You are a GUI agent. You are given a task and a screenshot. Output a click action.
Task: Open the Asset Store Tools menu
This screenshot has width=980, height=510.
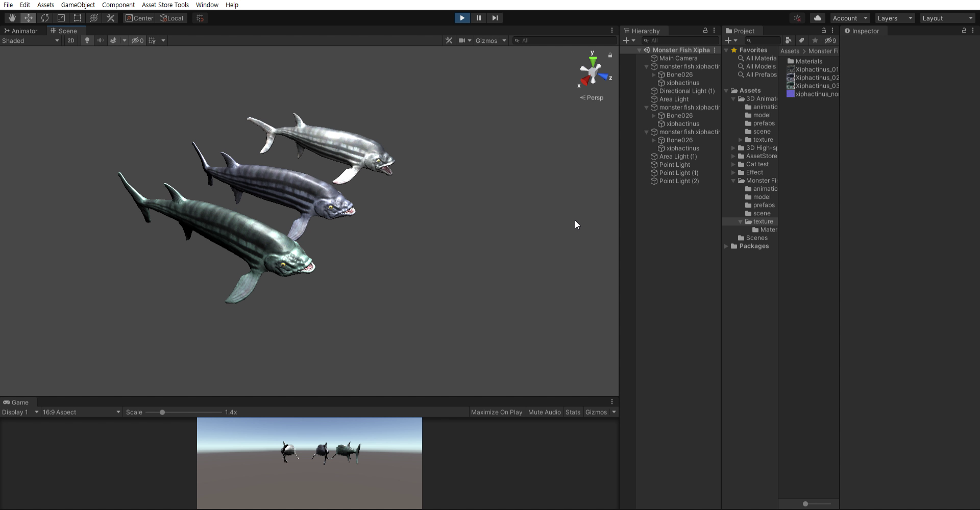(x=165, y=5)
